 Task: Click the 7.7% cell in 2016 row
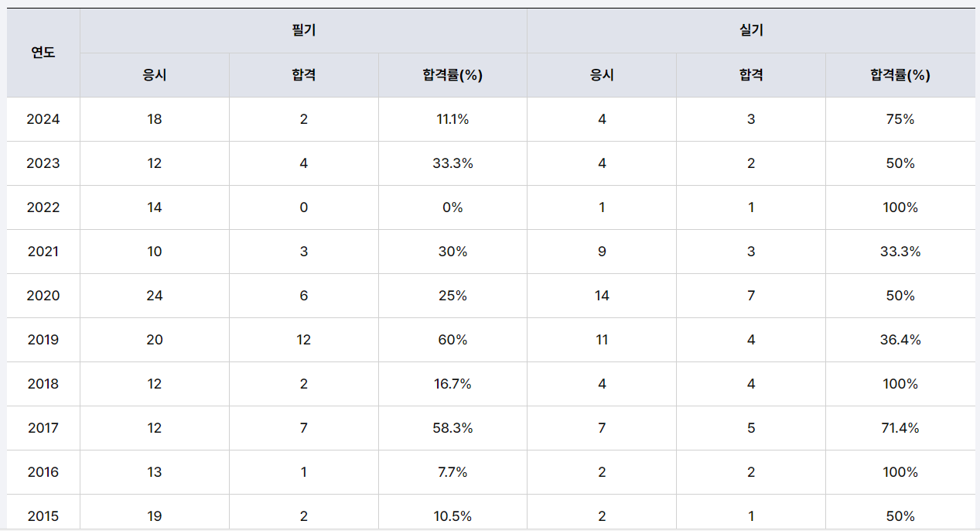point(452,472)
